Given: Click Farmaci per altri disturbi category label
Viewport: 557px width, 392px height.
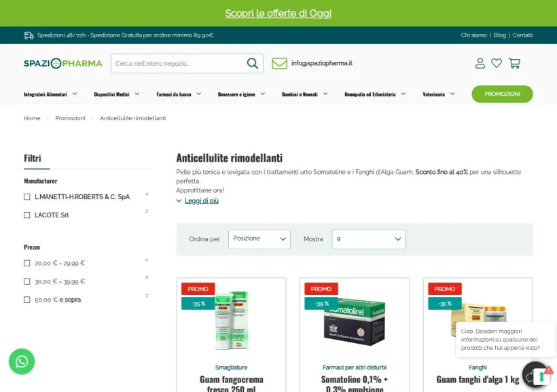Looking at the screenshot, I should (x=354, y=367).
